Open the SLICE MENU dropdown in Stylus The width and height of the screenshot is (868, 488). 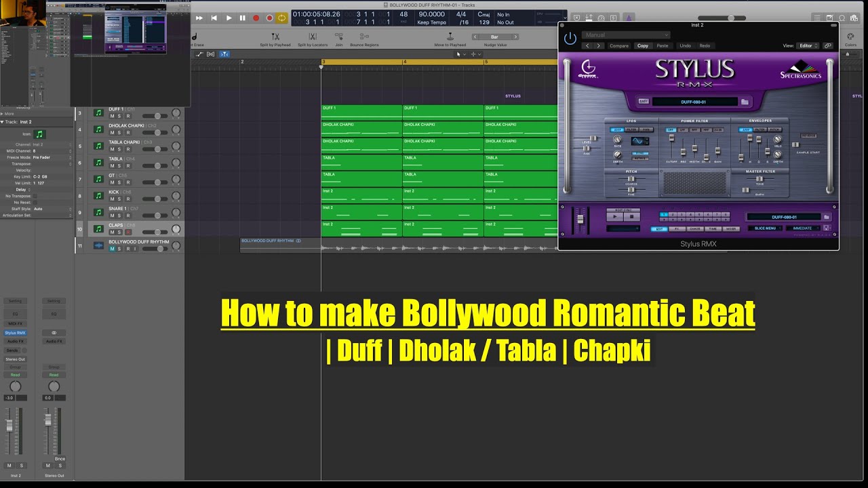click(766, 228)
